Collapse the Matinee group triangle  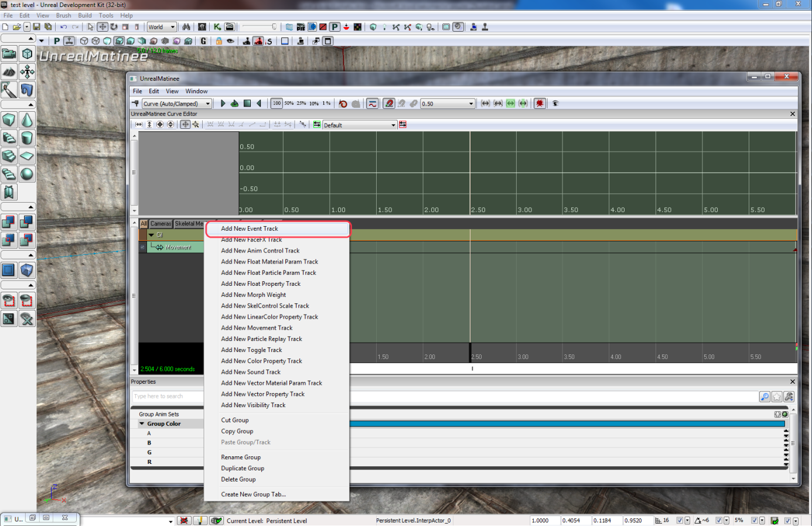pos(151,235)
